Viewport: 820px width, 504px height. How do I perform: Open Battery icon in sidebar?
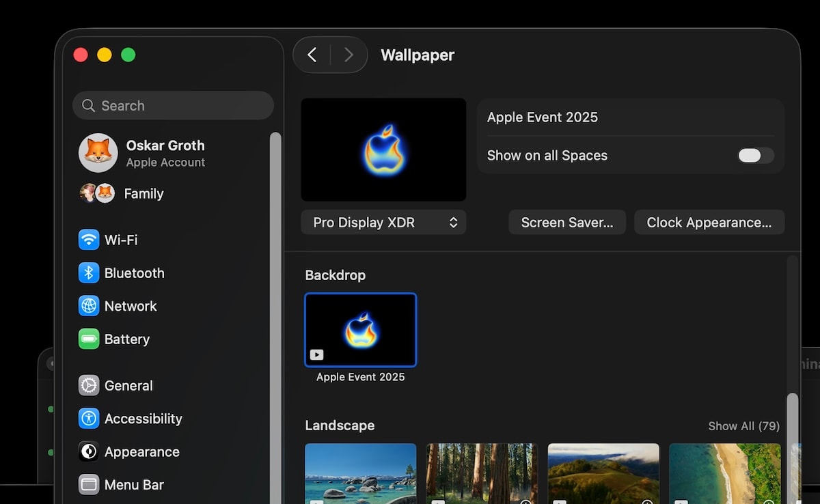pyautogui.click(x=89, y=339)
